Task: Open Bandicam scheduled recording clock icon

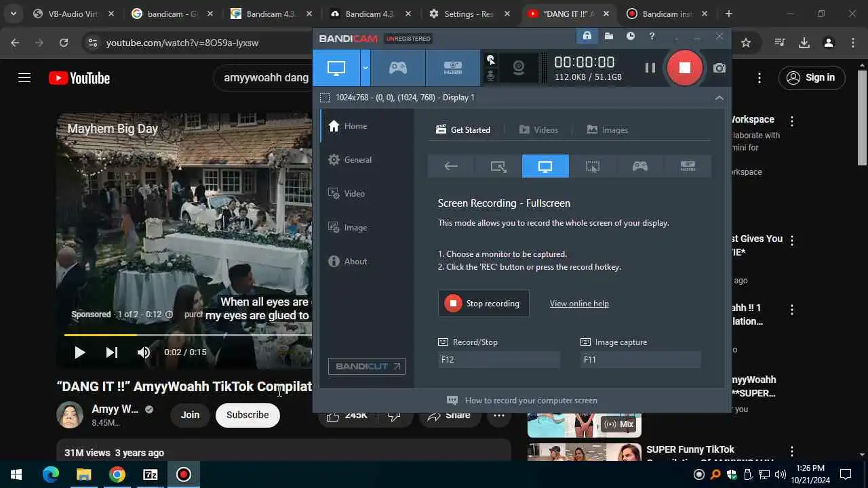Action: coord(631,36)
